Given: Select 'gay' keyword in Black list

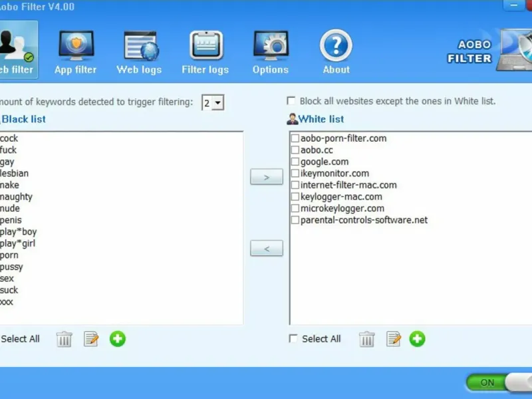Looking at the screenshot, I should point(7,162).
